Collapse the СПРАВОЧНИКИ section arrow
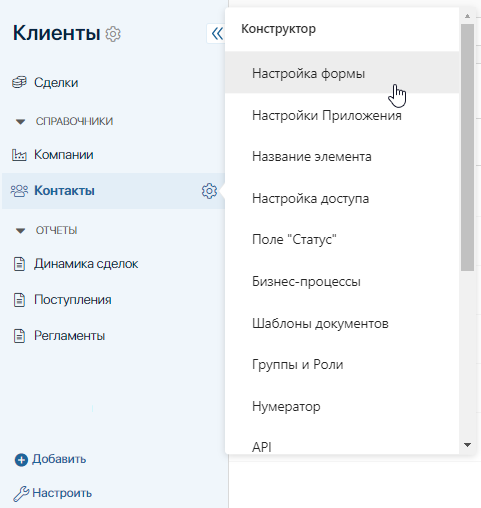 coord(20,122)
